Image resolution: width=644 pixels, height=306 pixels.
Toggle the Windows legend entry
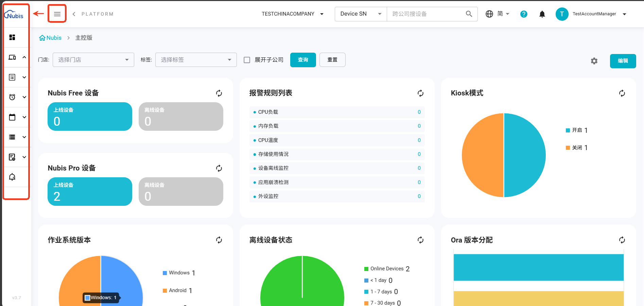coord(179,273)
